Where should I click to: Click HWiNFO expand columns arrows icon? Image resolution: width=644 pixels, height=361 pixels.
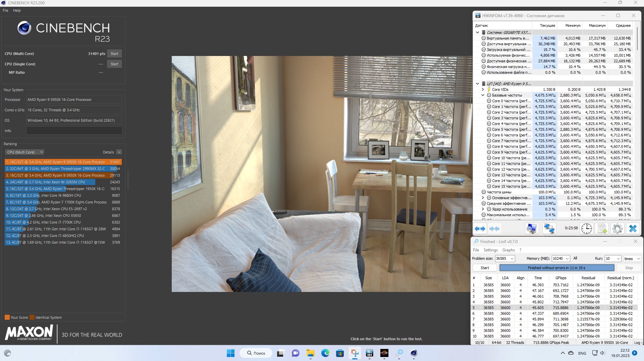[x=480, y=229]
